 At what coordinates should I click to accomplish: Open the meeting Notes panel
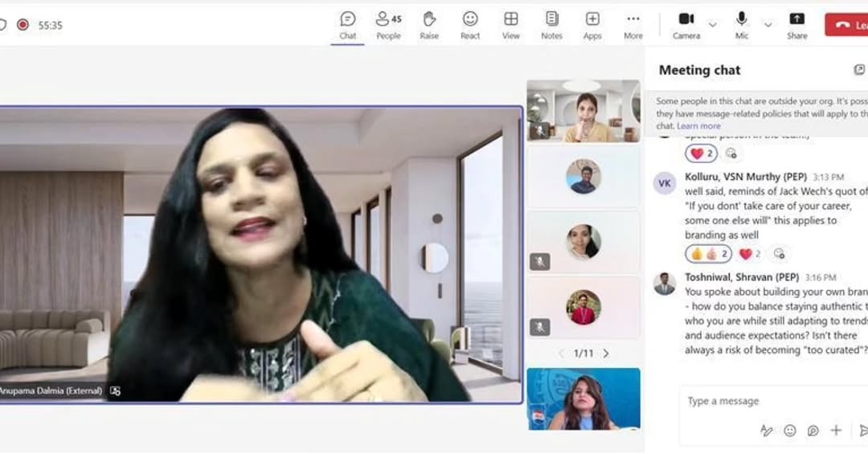551,24
